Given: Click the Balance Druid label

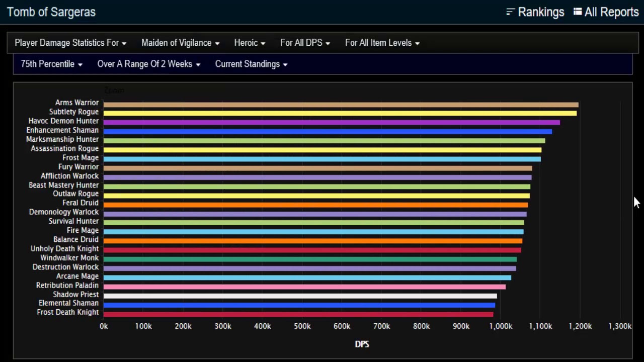Looking at the screenshot, I should [76, 239].
